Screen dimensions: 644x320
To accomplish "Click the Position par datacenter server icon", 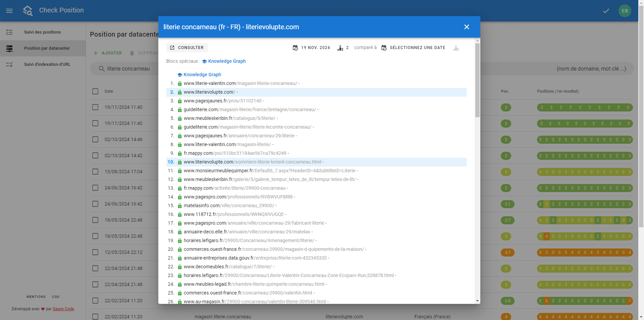I will tap(9, 48).
